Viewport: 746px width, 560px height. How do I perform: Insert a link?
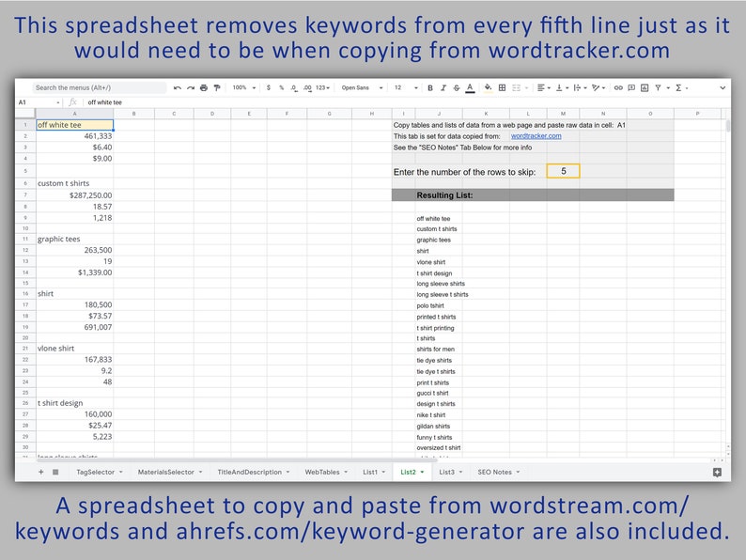[x=618, y=87]
